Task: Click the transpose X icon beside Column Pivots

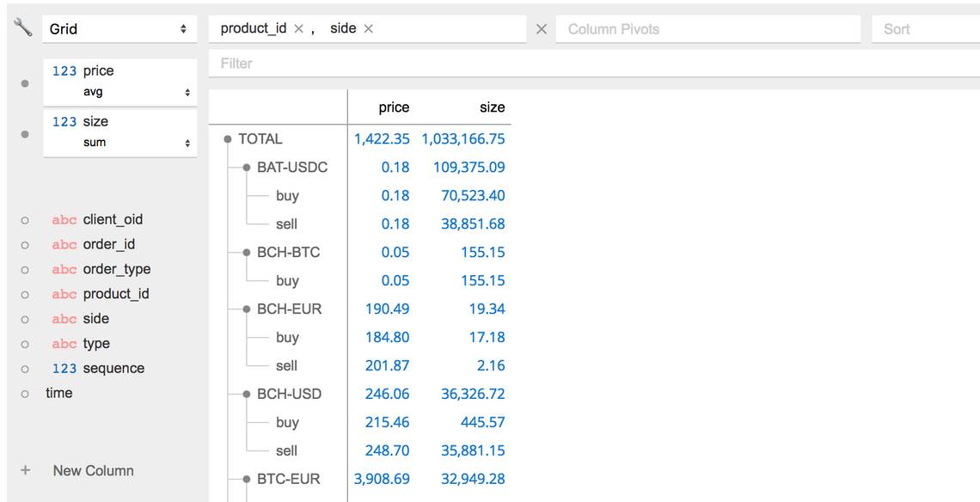Action: (542, 29)
